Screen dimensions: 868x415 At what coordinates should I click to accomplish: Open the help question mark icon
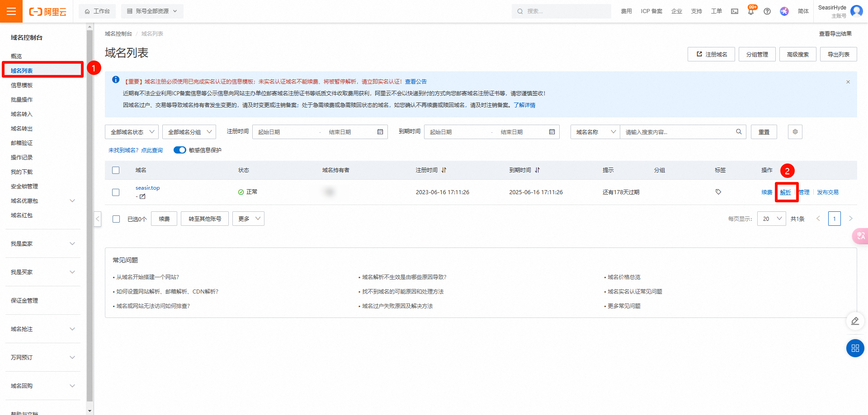[767, 11]
